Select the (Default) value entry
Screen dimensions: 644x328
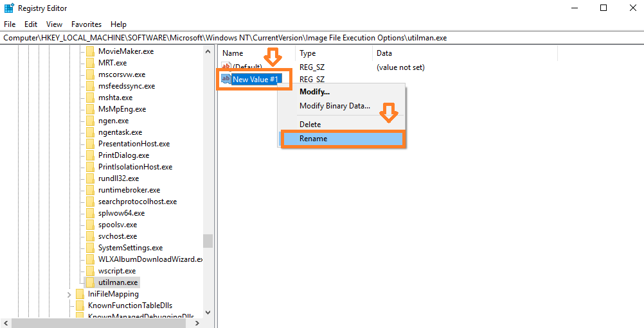247,67
